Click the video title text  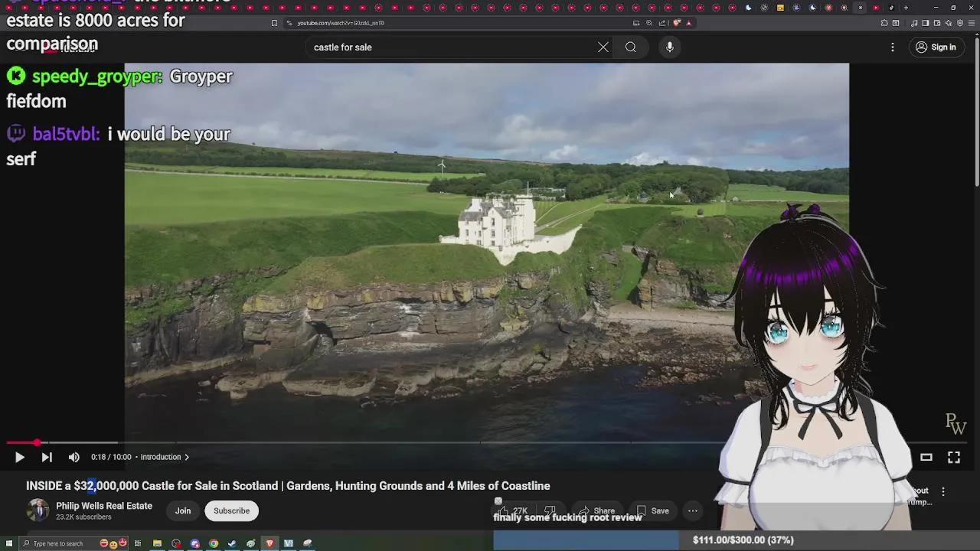pos(288,486)
